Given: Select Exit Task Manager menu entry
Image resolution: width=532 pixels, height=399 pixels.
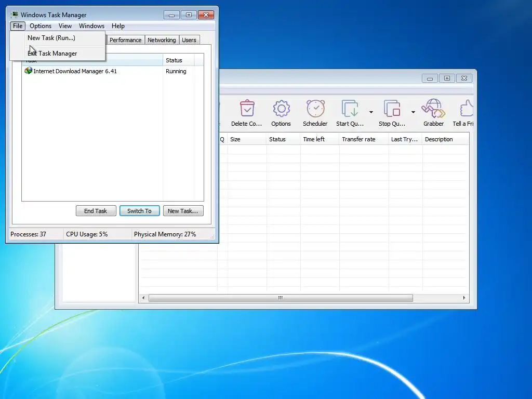Looking at the screenshot, I should point(58,54).
